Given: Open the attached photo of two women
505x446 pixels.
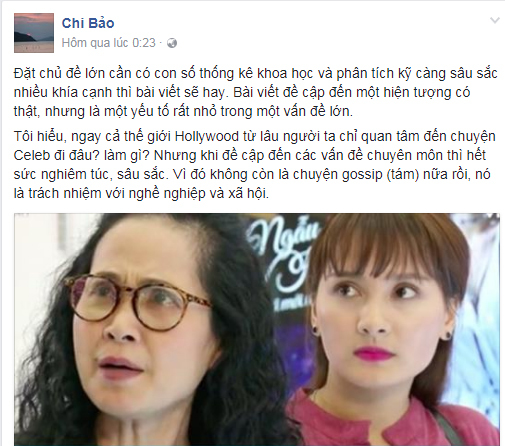Looking at the screenshot, I should click(x=257, y=329).
